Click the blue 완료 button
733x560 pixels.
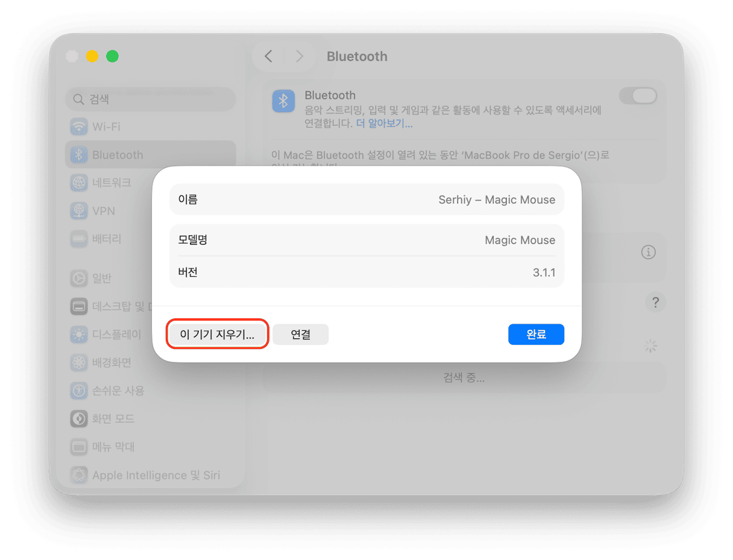(536, 335)
